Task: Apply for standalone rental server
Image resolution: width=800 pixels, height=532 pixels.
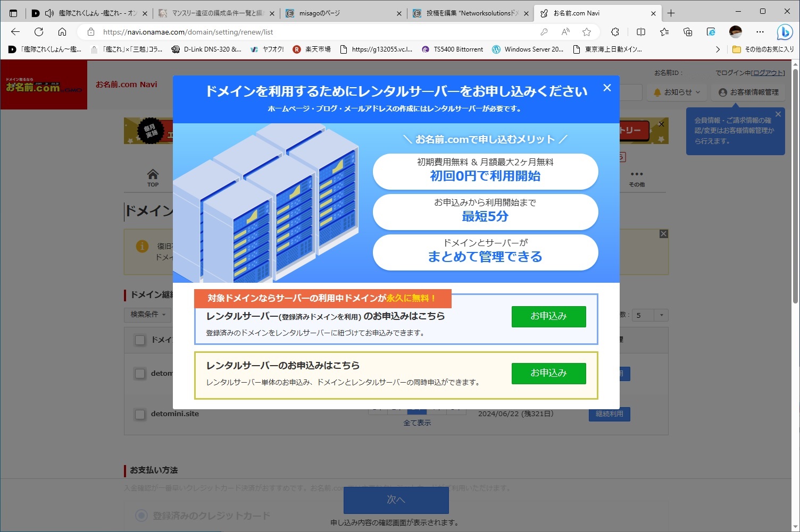Action: point(548,373)
